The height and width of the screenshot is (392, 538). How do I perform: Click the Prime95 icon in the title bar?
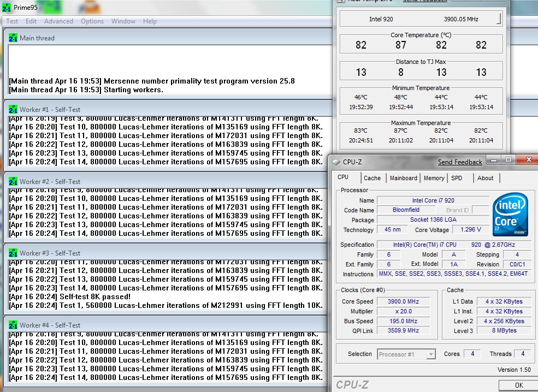pyautogui.click(x=6, y=7)
